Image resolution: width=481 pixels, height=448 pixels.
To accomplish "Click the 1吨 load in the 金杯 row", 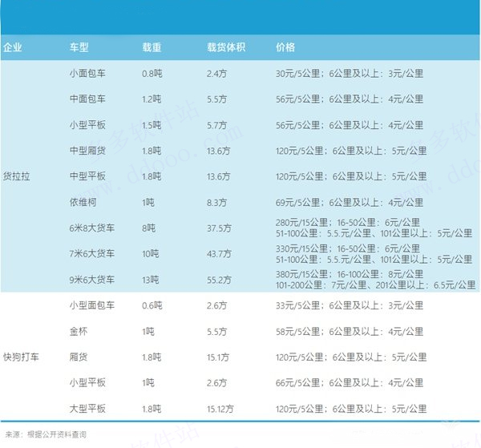I will pyautogui.click(x=148, y=332).
